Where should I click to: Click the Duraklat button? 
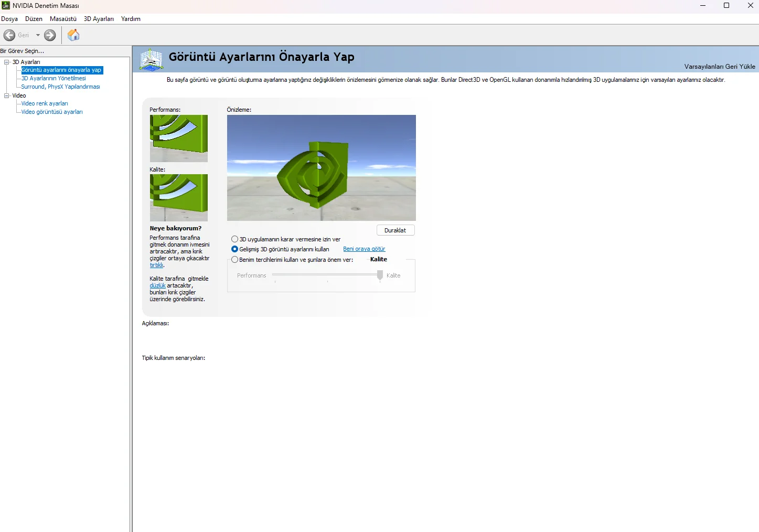(395, 230)
